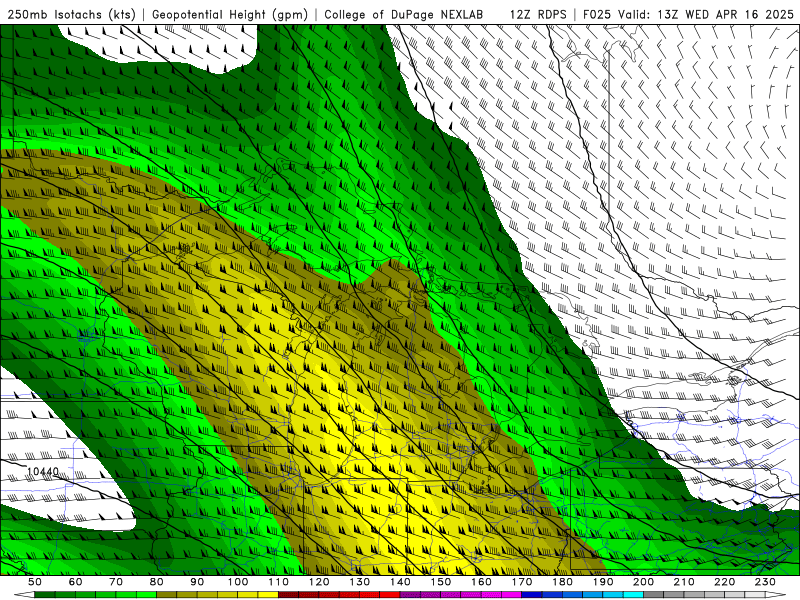Click the 10440 height contour label
This screenshot has height=600, width=800.
43,471
